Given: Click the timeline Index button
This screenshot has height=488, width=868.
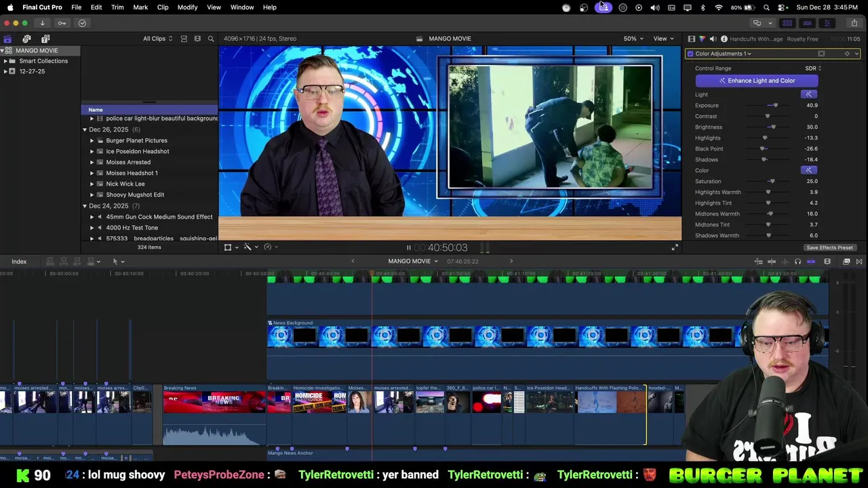Looking at the screenshot, I should (x=19, y=261).
